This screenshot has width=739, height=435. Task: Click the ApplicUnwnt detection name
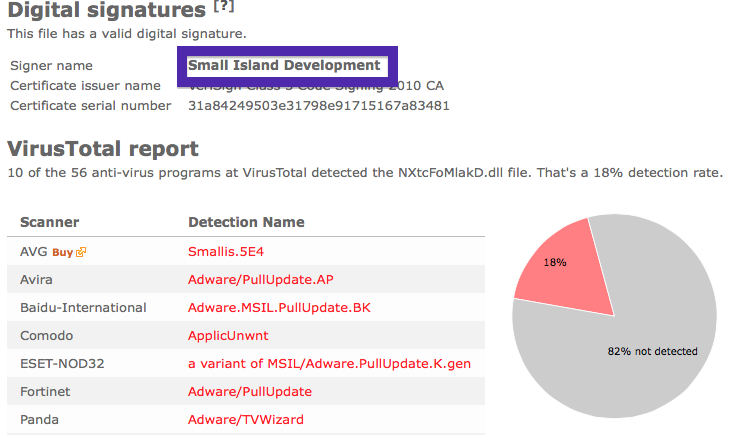coord(228,336)
